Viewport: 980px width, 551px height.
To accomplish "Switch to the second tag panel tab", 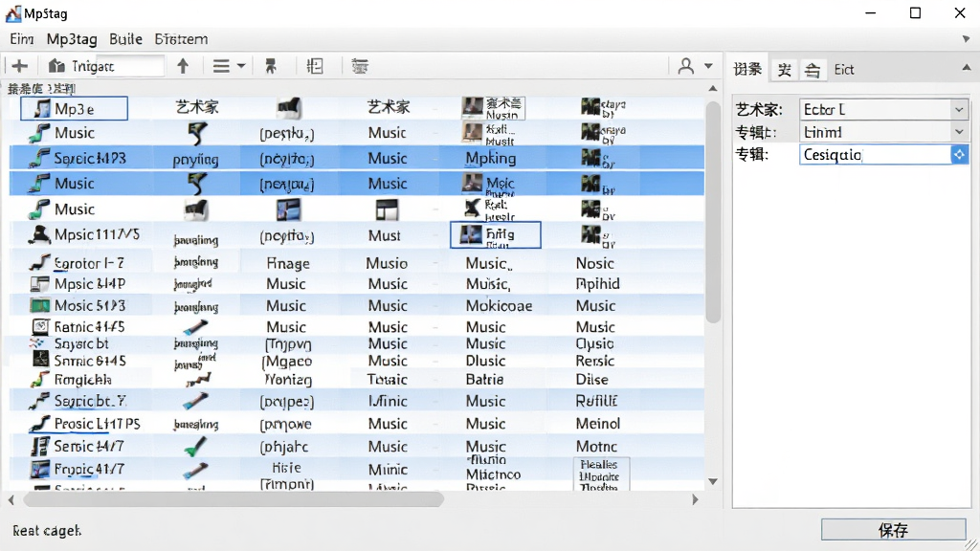I will pos(785,69).
